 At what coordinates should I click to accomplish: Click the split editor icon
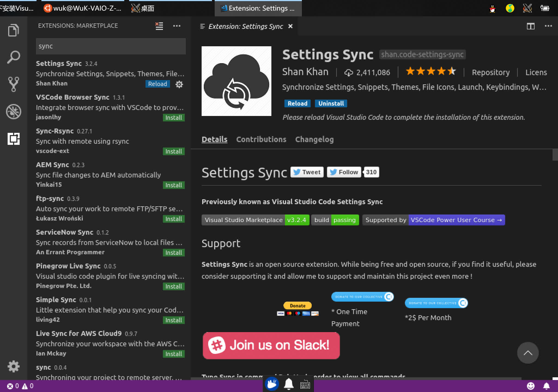click(x=530, y=26)
